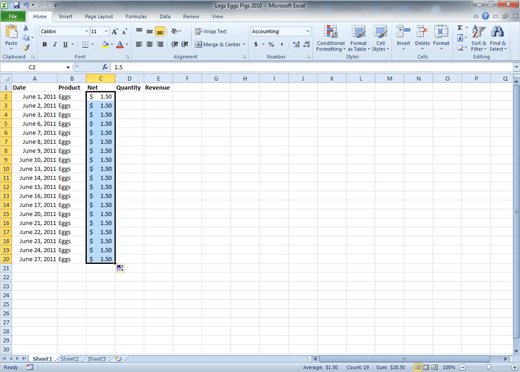
Task: Click the Cut scissors icon
Action: click(26, 28)
